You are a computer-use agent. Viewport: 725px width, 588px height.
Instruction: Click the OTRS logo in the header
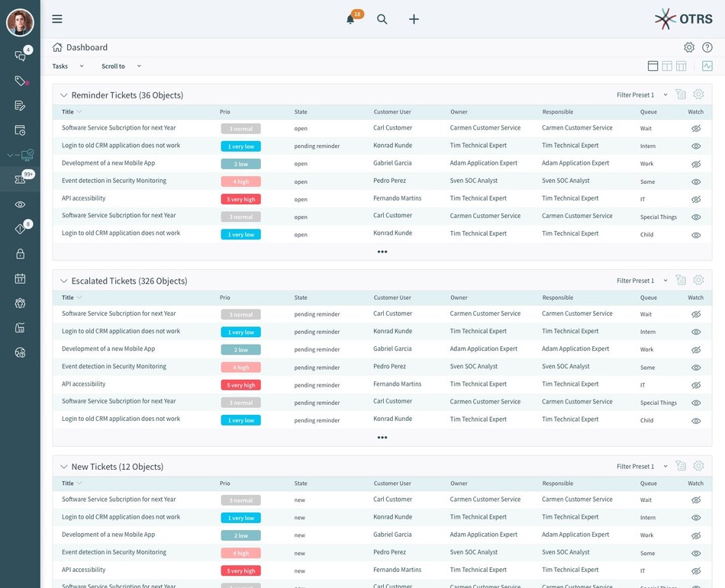pyautogui.click(x=683, y=18)
